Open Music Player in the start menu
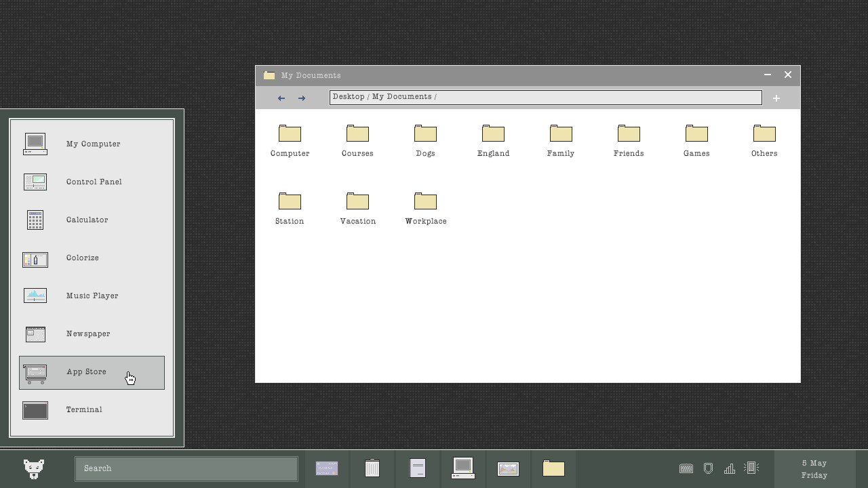 coord(92,296)
